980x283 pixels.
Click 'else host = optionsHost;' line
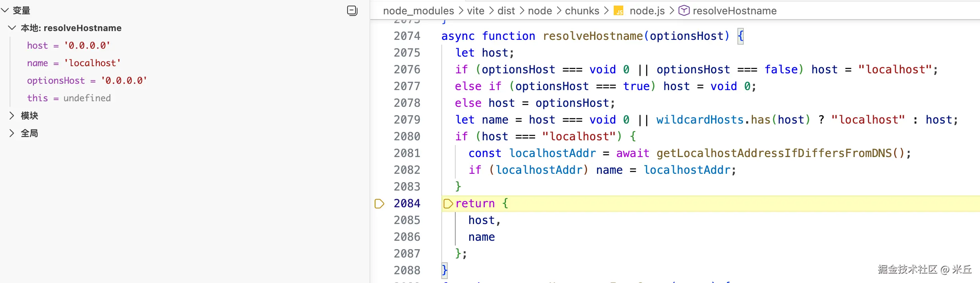(535, 103)
